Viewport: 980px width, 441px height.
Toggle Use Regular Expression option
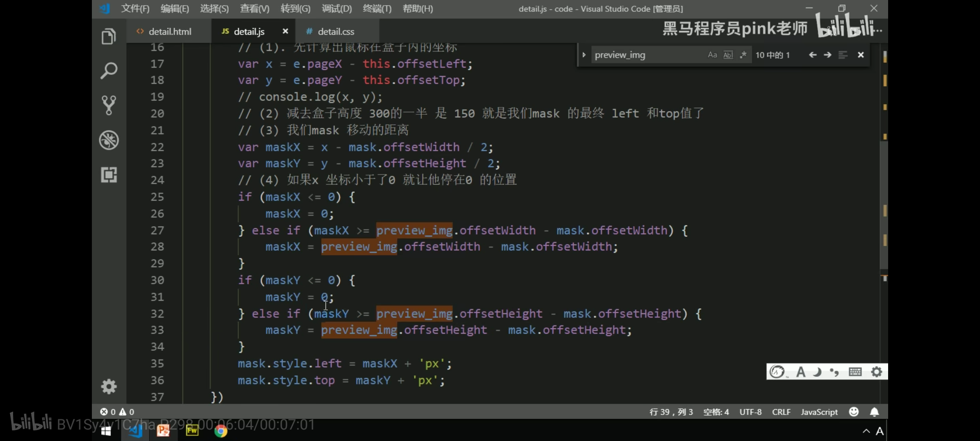pos(743,55)
